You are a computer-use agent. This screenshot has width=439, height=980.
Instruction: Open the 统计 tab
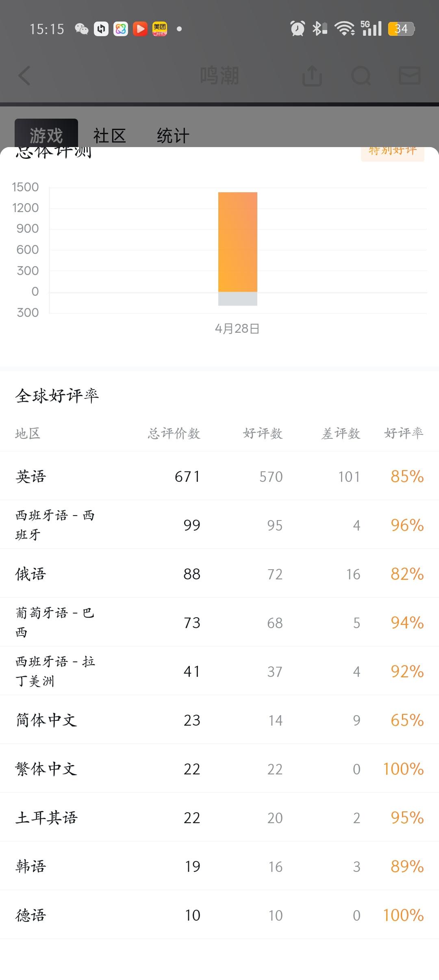[x=173, y=135]
